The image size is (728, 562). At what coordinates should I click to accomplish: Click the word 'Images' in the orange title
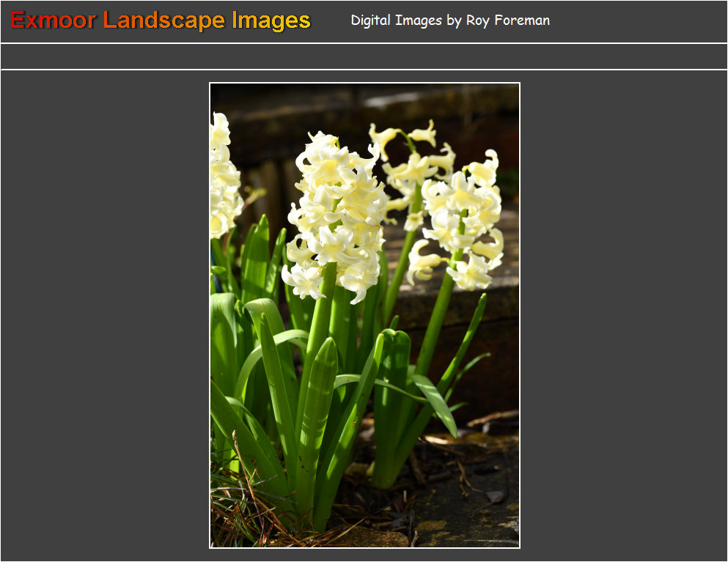tap(271, 21)
